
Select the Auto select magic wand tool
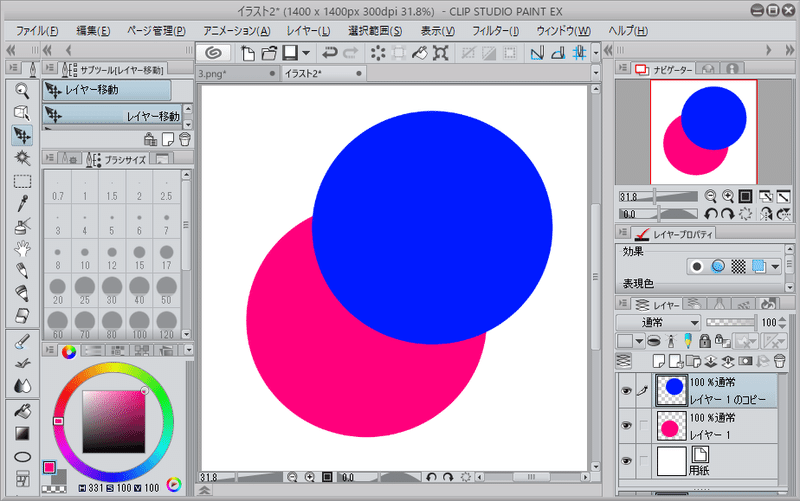pyautogui.click(x=22, y=158)
